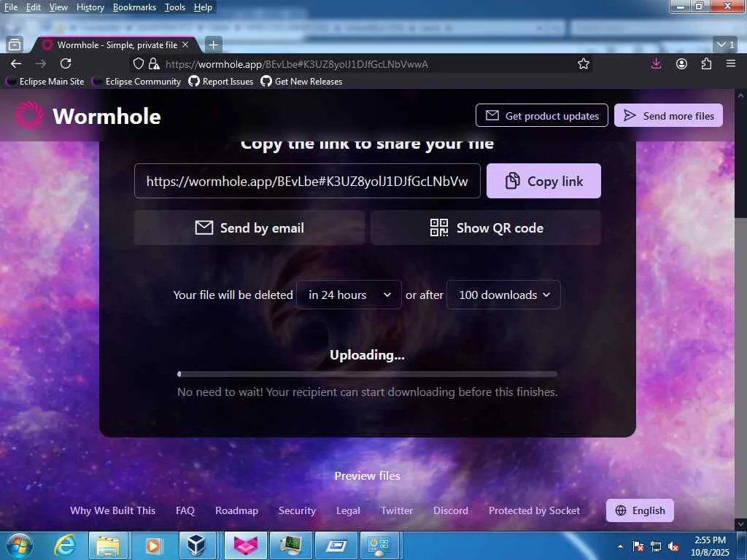Open Get New Releases bookmark
747x560 pixels.
click(301, 82)
